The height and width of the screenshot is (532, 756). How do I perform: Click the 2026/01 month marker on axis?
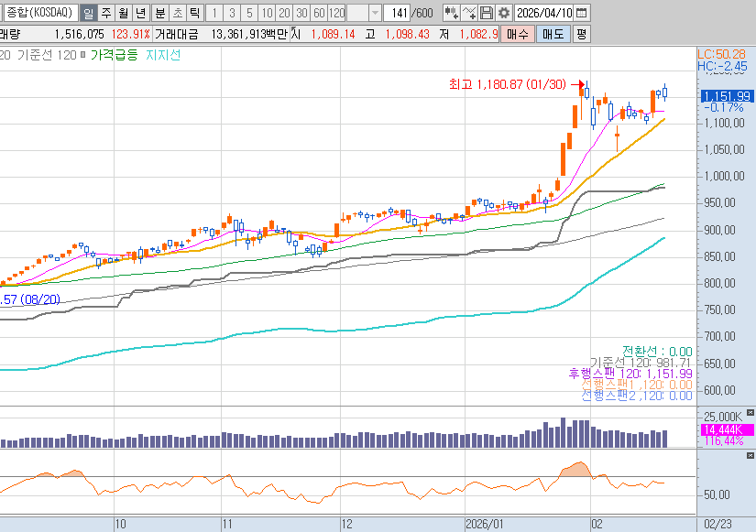point(485,524)
